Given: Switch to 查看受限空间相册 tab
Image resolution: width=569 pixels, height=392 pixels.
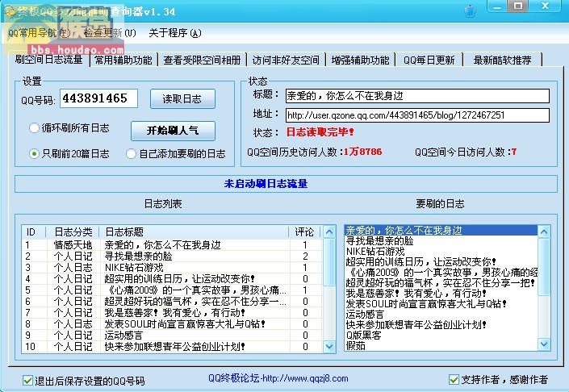Looking at the screenshot, I should (202, 60).
